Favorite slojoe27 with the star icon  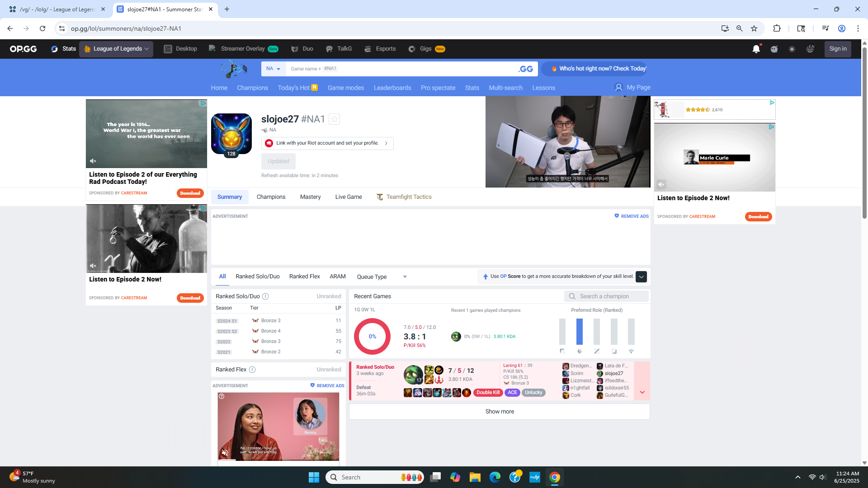[x=334, y=119]
